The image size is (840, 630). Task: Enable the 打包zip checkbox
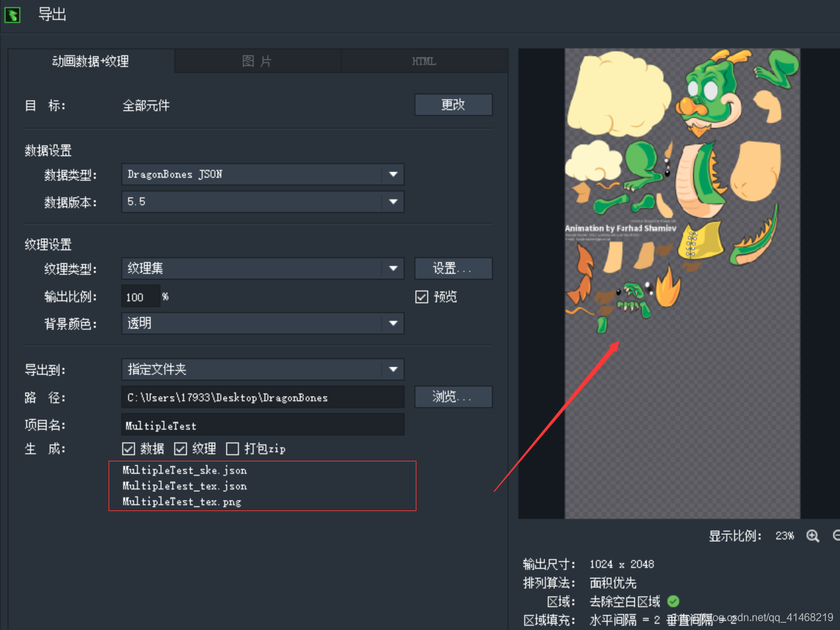[x=232, y=448]
